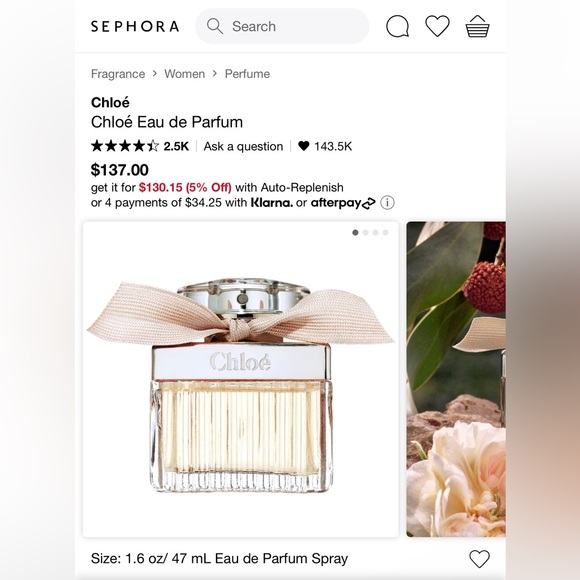This screenshot has height=580, width=580.
Task: Open the Chloé brand name link
Action: click(x=110, y=102)
